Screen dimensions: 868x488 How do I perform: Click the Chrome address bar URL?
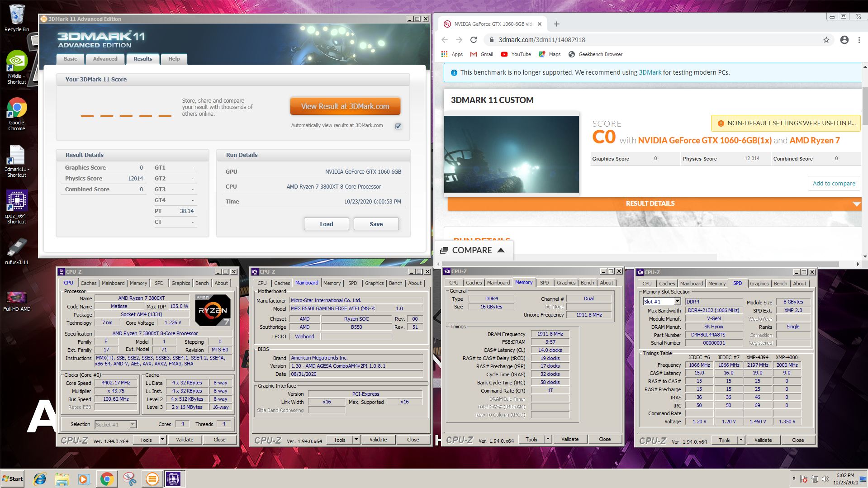click(542, 40)
